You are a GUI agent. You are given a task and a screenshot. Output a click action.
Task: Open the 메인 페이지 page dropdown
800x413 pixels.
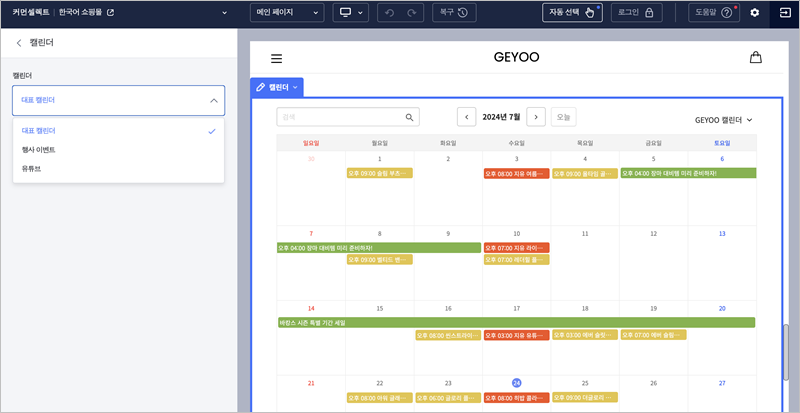pyautogui.click(x=287, y=13)
